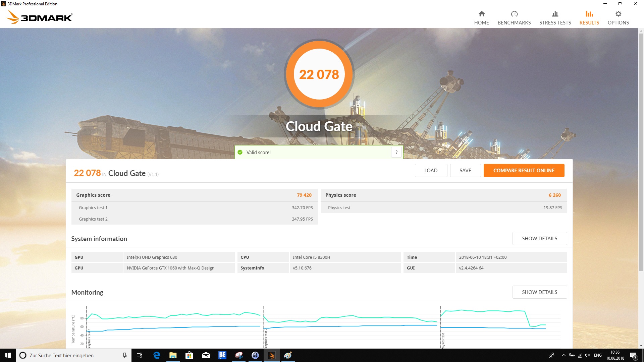
Task: Expand hidden system tray icons chevron
Action: (x=563, y=355)
